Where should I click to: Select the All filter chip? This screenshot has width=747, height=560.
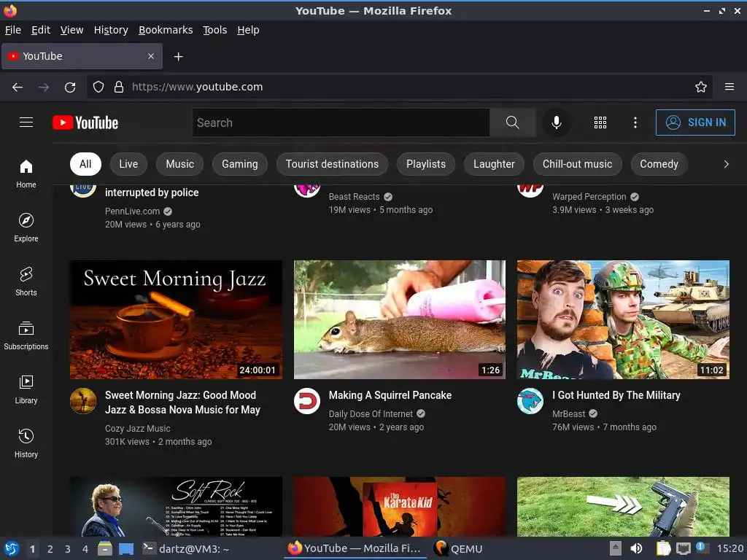(x=85, y=164)
